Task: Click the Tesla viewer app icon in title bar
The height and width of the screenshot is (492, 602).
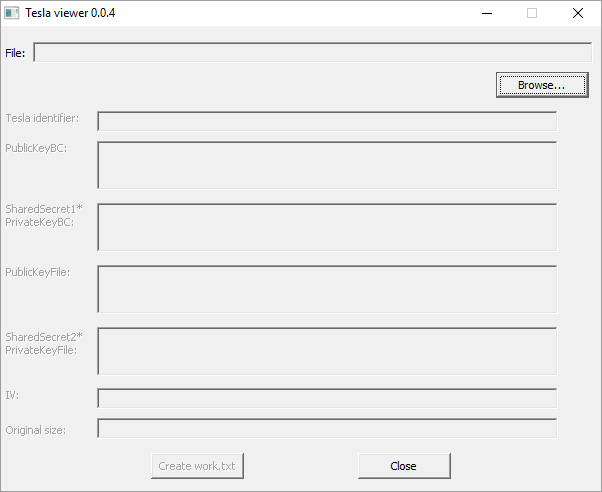Action: pos(12,13)
